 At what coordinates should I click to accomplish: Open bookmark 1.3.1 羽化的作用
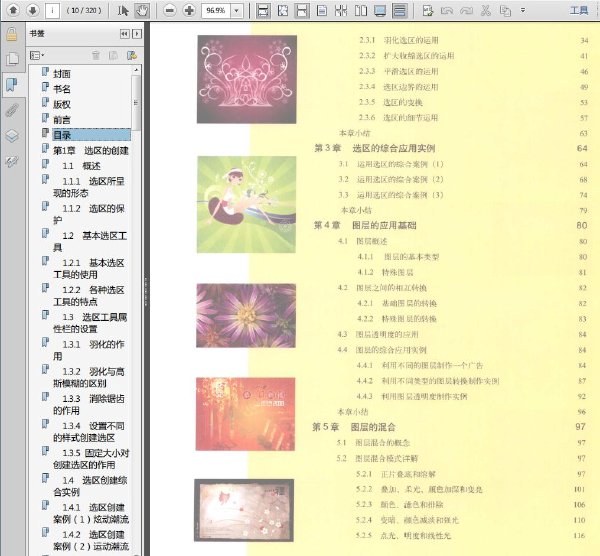(89, 350)
